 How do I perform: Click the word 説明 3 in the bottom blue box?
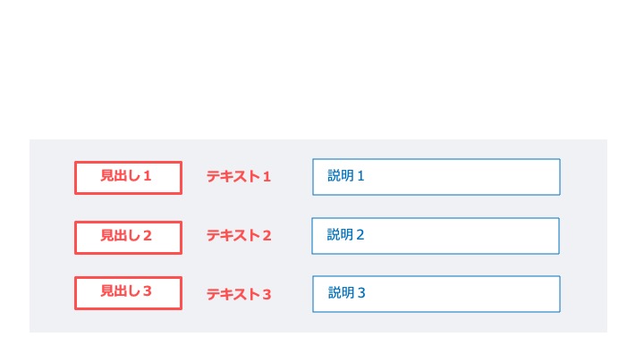point(347,293)
